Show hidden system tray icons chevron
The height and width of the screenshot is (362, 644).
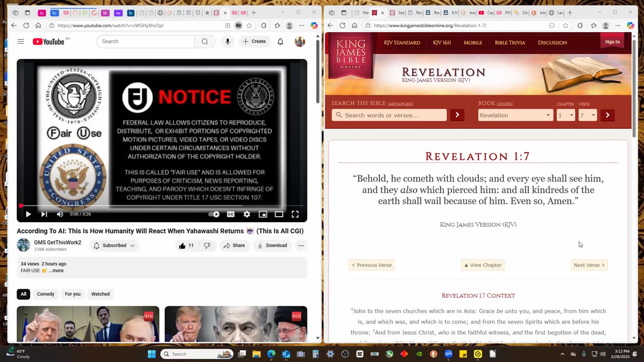561,354
